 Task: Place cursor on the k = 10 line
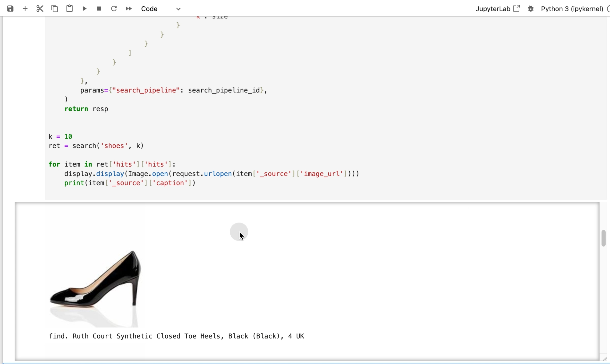click(61, 136)
